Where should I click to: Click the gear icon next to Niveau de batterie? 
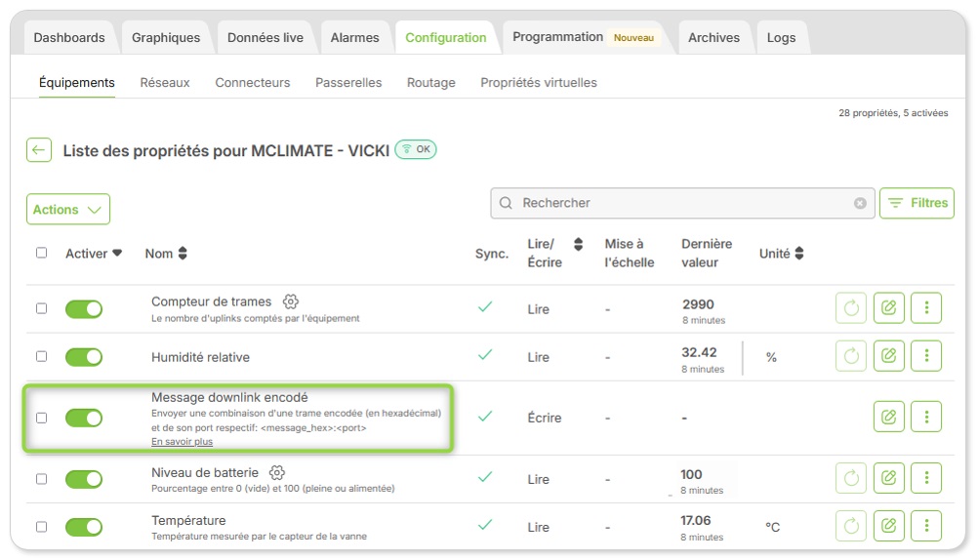point(277,473)
